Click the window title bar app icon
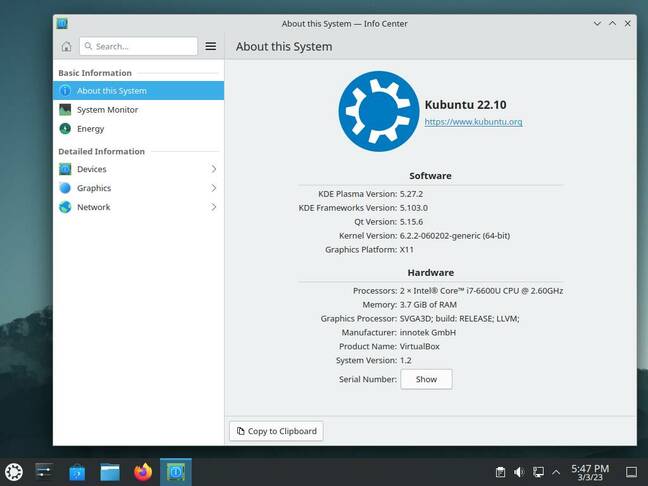Screen dimensions: 648x486 (x=62, y=24)
